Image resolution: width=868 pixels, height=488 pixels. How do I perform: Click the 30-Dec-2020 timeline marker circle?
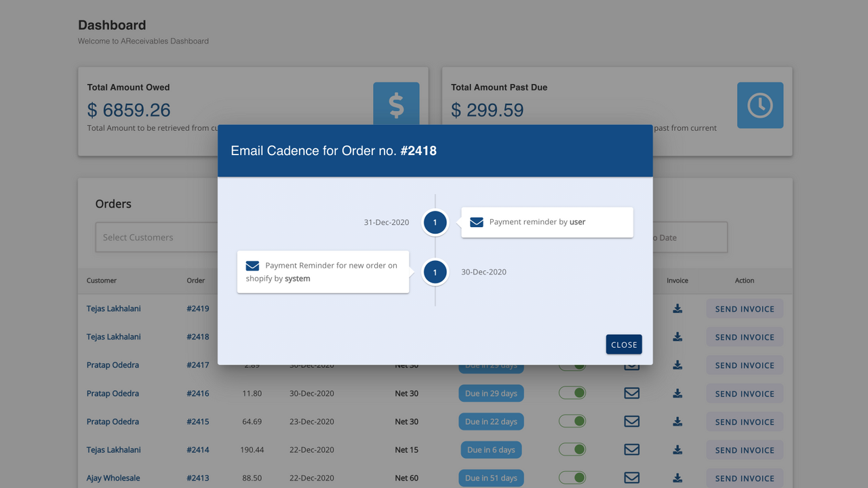[435, 272]
